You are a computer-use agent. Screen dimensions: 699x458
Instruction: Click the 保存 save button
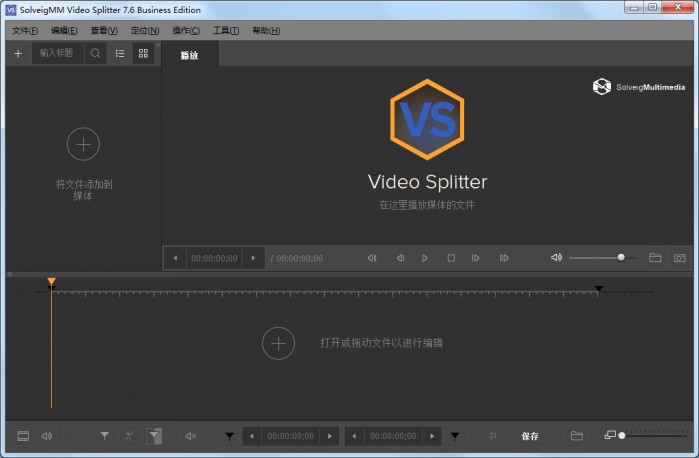(530, 436)
